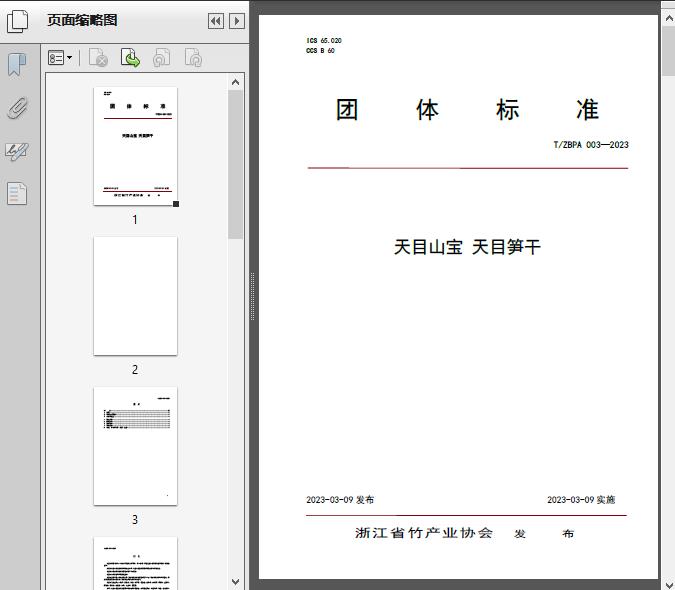Open the bookmarks panel
Screen dimensions: 675x590
point(17,65)
